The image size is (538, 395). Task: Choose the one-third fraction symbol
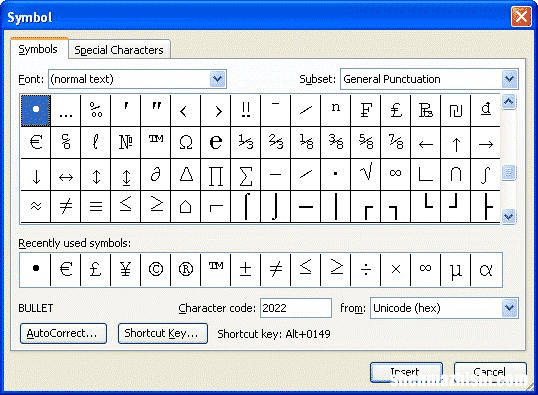click(246, 142)
